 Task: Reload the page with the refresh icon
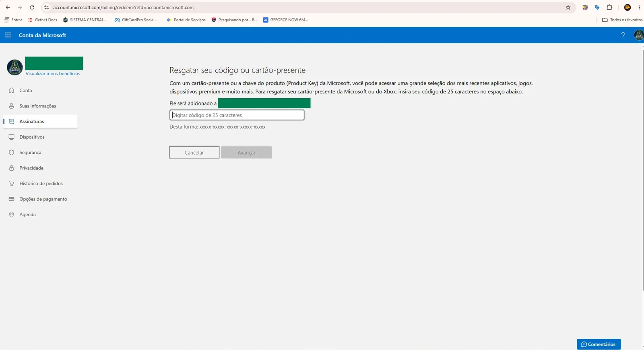pos(32,7)
